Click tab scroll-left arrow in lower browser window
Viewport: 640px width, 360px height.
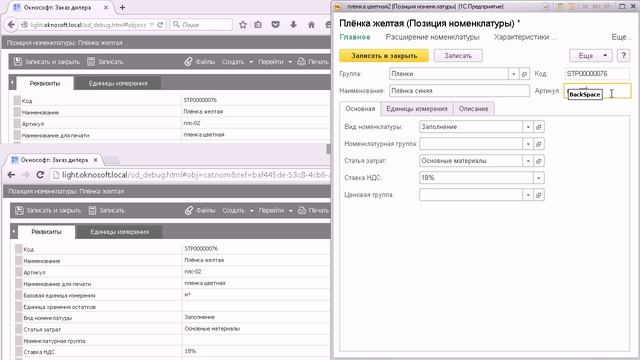[x=14, y=231]
